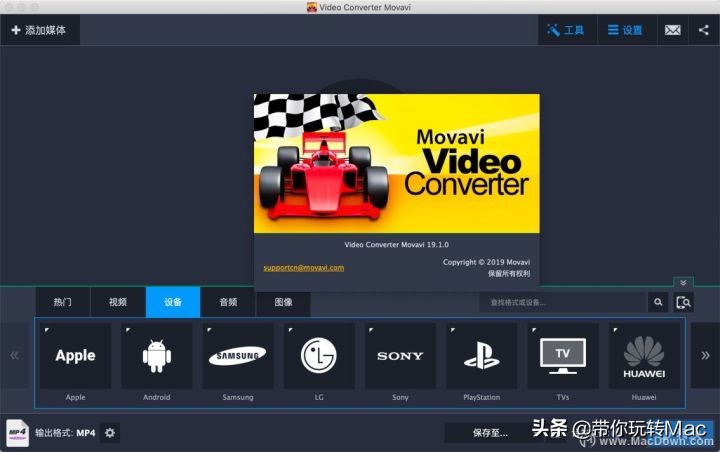Open the 设置 settings menu
720x452 pixels.
click(627, 30)
